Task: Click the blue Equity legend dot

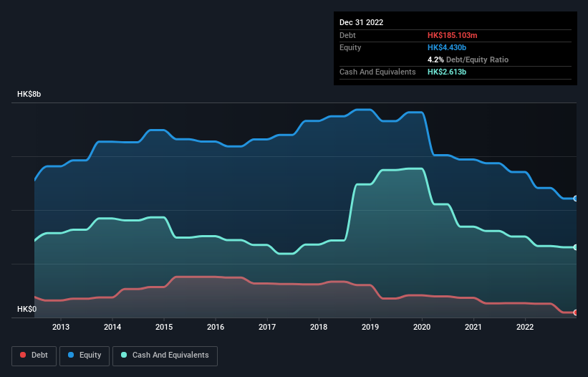Action: click(x=71, y=355)
